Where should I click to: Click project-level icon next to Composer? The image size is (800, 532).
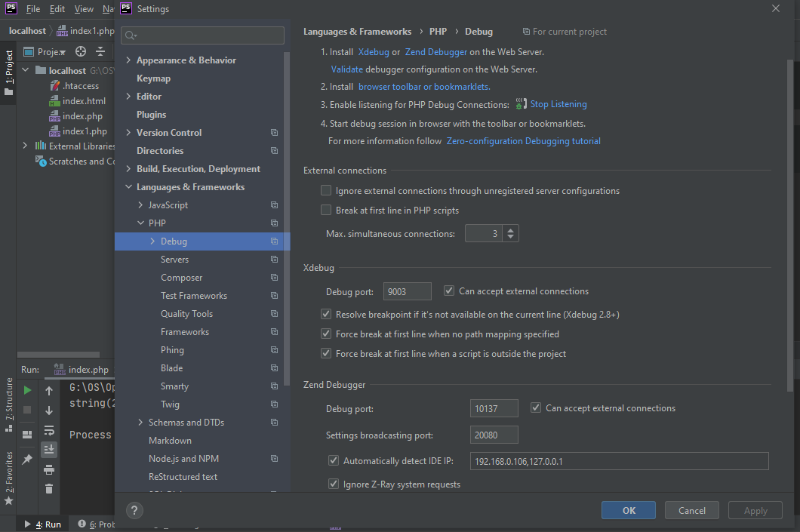[x=275, y=278]
